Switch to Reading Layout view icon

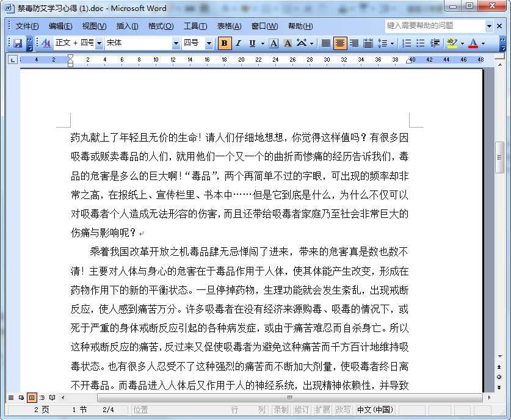click(x=52, y=397)
